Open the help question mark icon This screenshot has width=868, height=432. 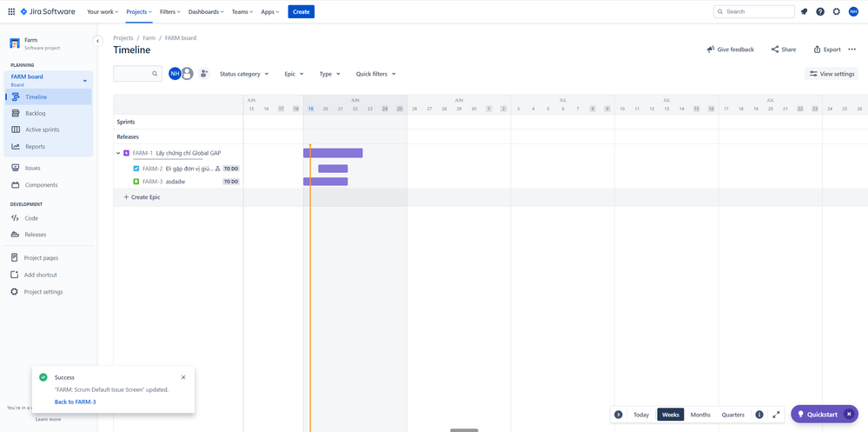(x=820, y=11)
